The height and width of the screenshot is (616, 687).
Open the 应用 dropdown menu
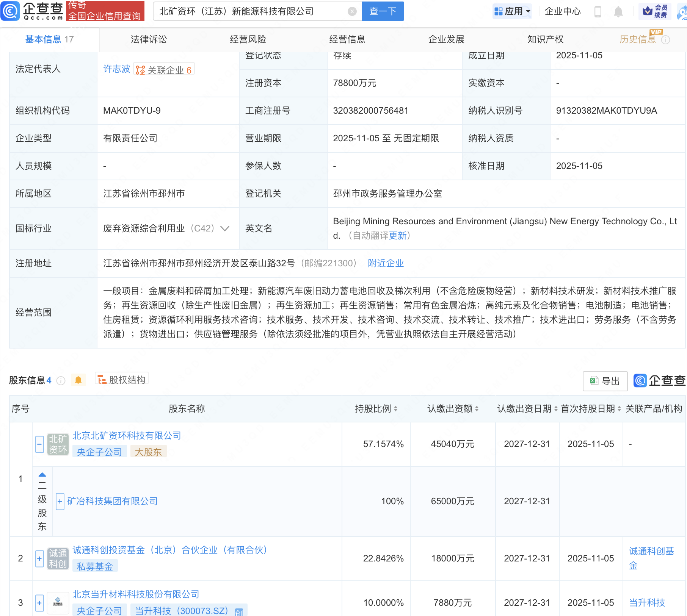(512, 11)
